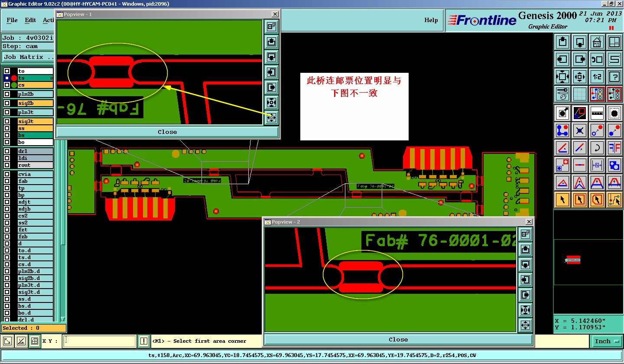Image resolution: width=624 pixels, height=364 pixels.
Task: Open the Help menu
Action: click(x=431, y=20)
